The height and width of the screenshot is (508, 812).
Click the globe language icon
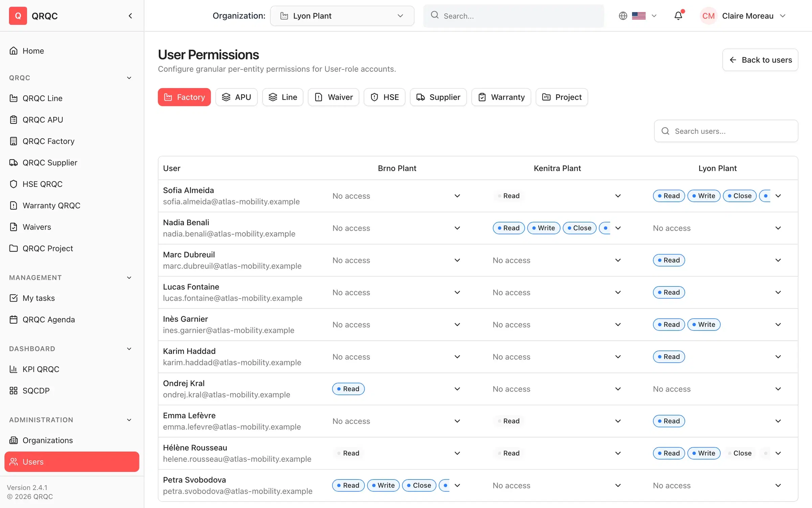coord(623,16)
